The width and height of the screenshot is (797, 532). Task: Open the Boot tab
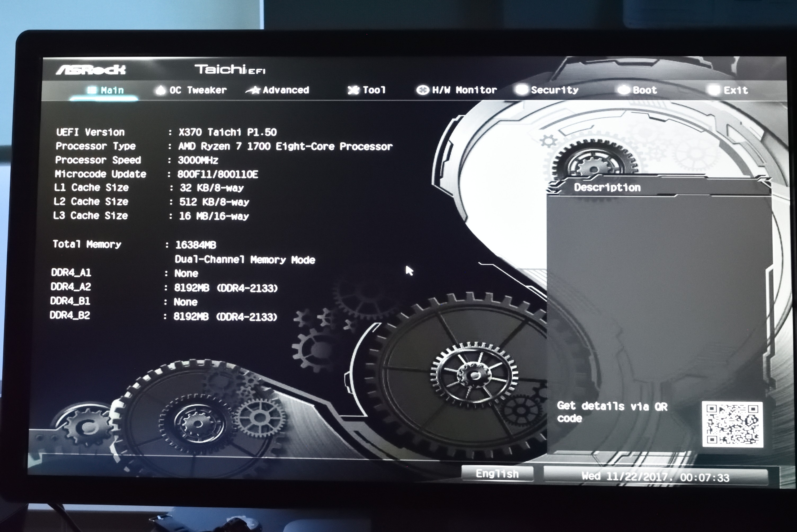pyautogui.click(x=644, y=90)
